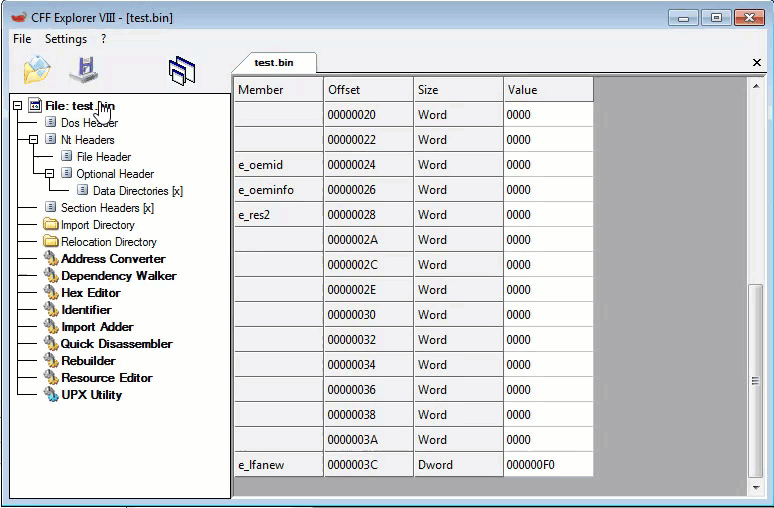Minimize the CFF Explorer window
Screen dimensions: 774x508
pos(683,18)
